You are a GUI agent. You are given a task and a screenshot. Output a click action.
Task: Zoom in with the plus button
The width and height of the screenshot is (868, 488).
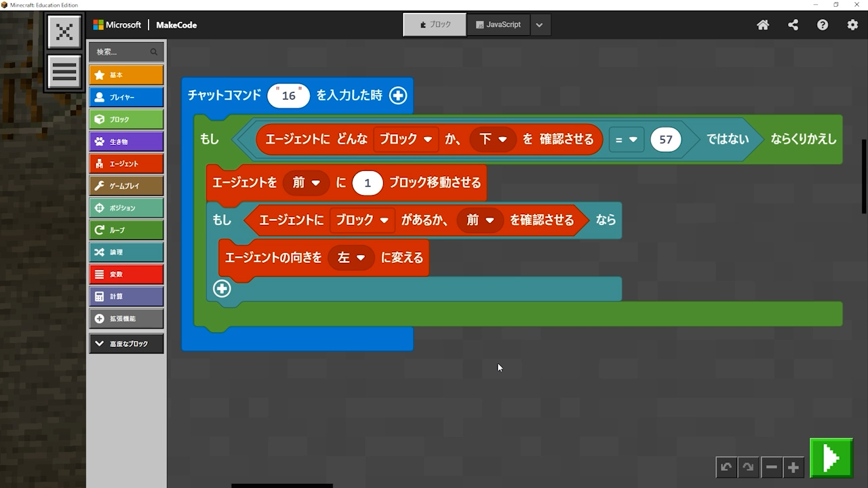[793, 467]
